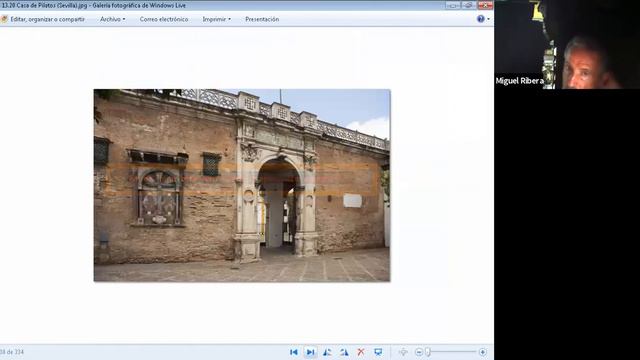The height and width of the screenshot is (360, 640).
Task: Start the Presentación slideshow
Action: [262, 19]
